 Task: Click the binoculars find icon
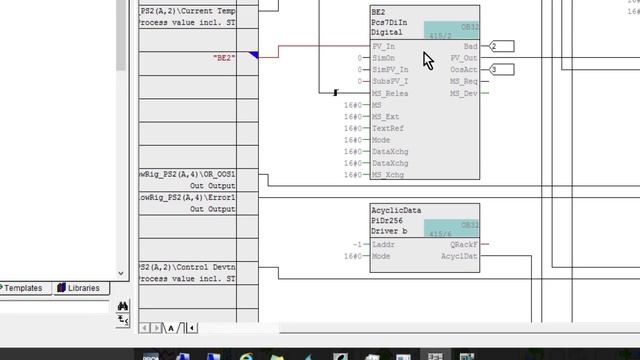[122, 306]
